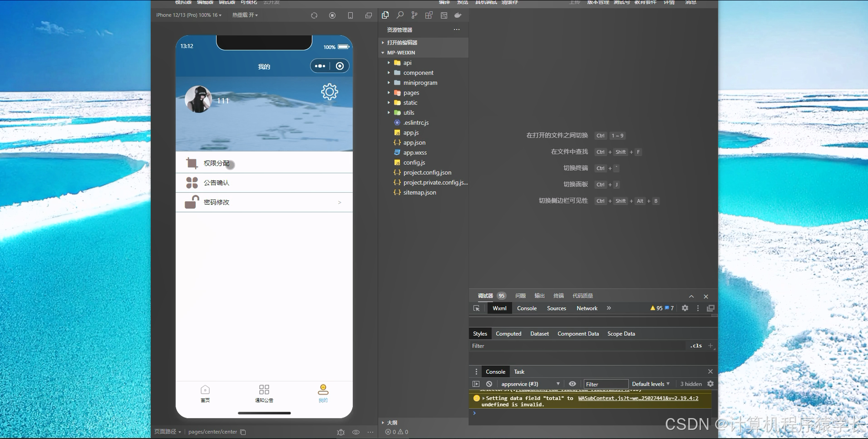Open the source control branch icon
The image size is (868, 439).
pos(414,15)
